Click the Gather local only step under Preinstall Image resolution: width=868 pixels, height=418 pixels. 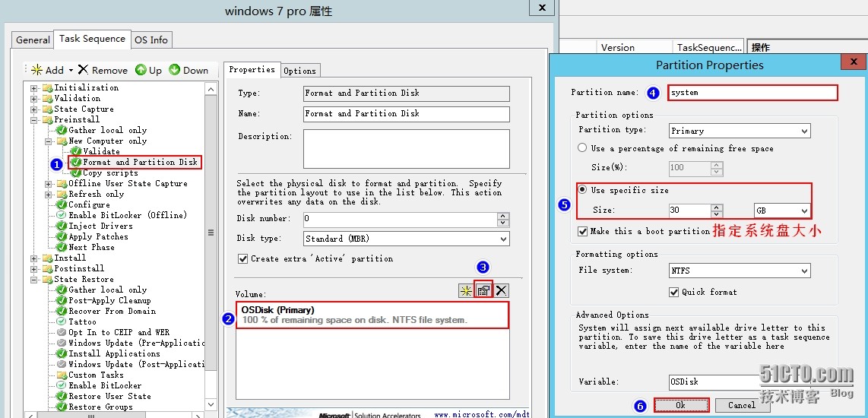click(107, 130)
